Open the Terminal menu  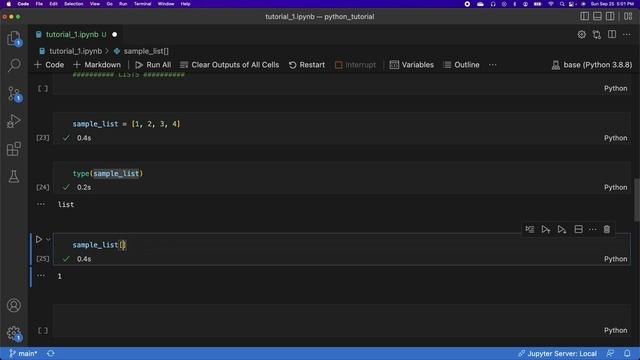pyautogui.click(x=142, y=4)
